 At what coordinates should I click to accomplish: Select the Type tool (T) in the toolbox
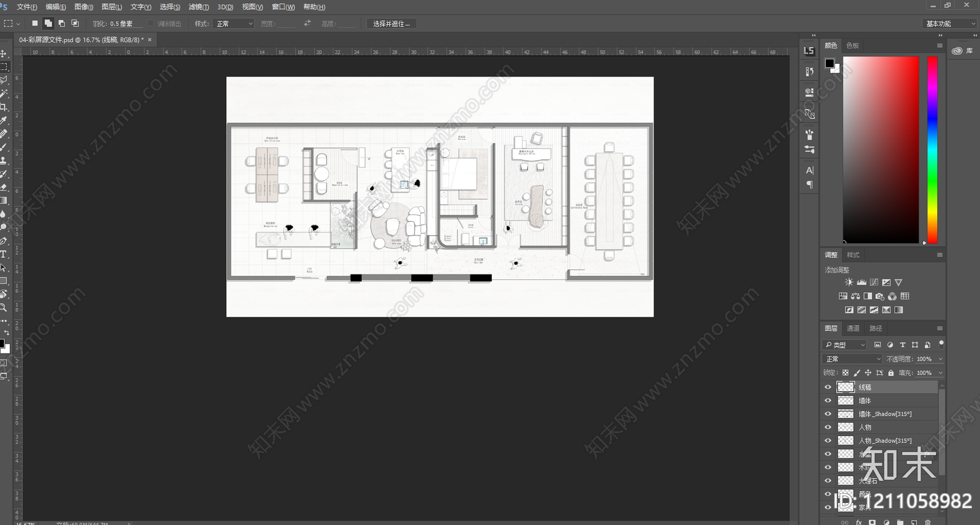coord(3,254)
